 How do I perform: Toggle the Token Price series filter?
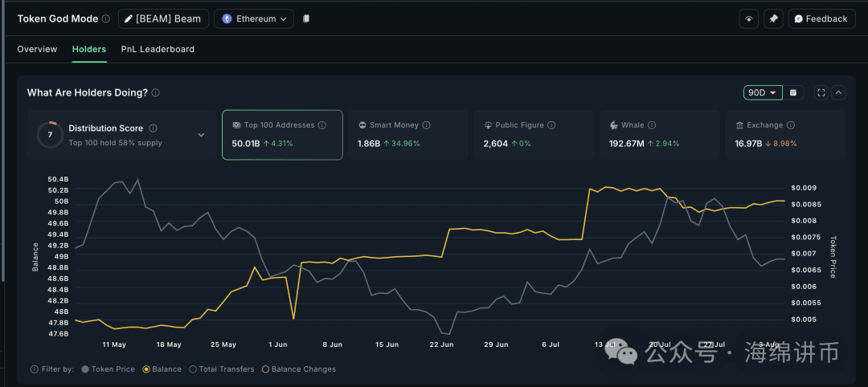point(108,369)
